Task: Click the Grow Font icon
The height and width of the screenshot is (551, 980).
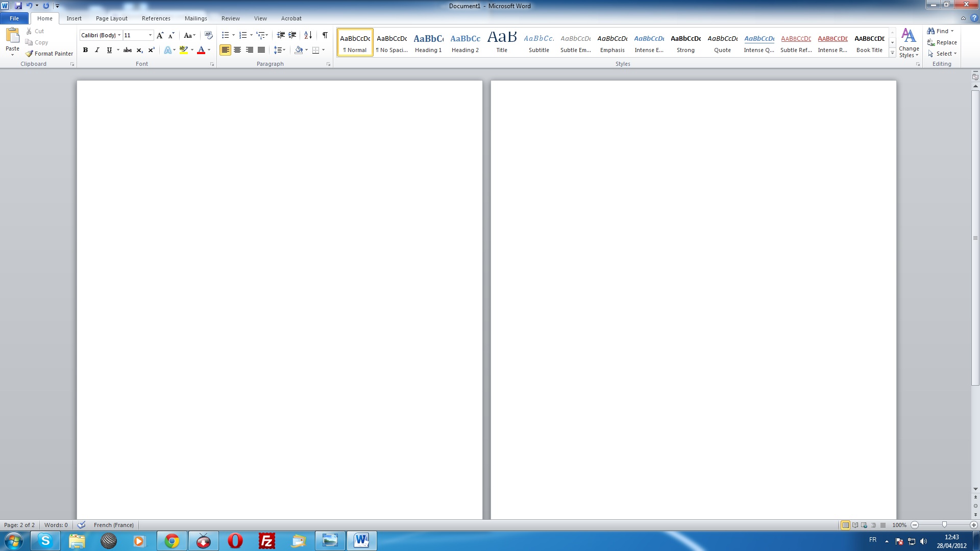Action: (x=160, y=35)
